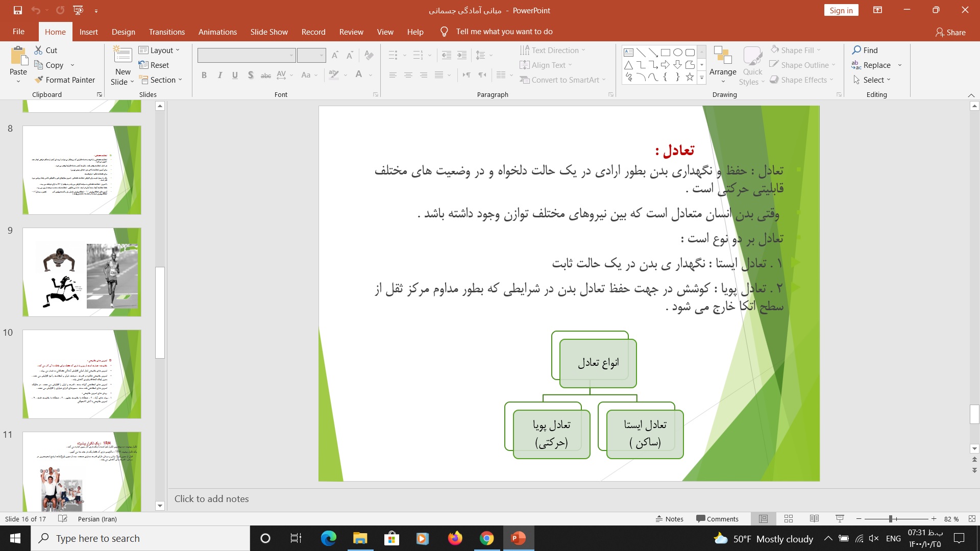Open the Section dropdown

tap(160, 80)
